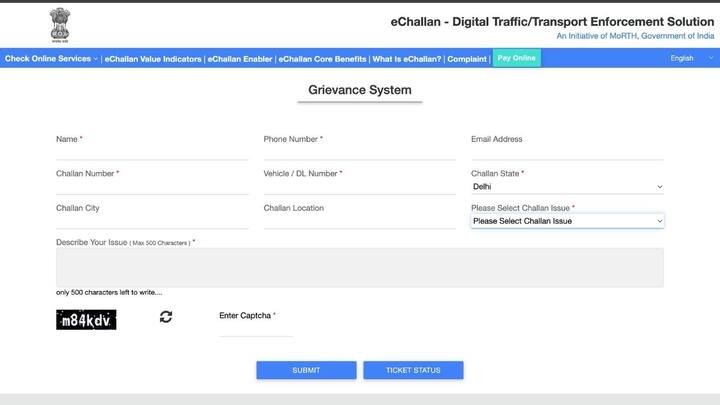Select the Enter Captcha input field
Screen dimensions: 720x405
(x=256, y=329)
